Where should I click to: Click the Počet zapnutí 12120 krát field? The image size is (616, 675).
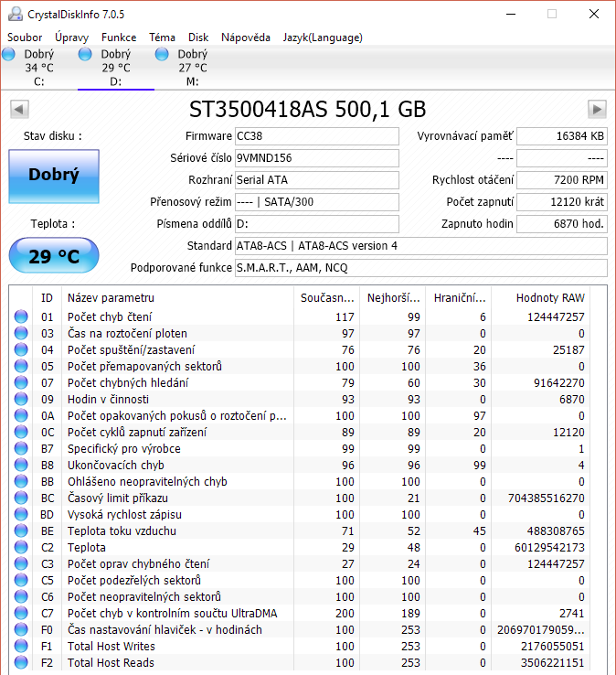click(562, 202)
